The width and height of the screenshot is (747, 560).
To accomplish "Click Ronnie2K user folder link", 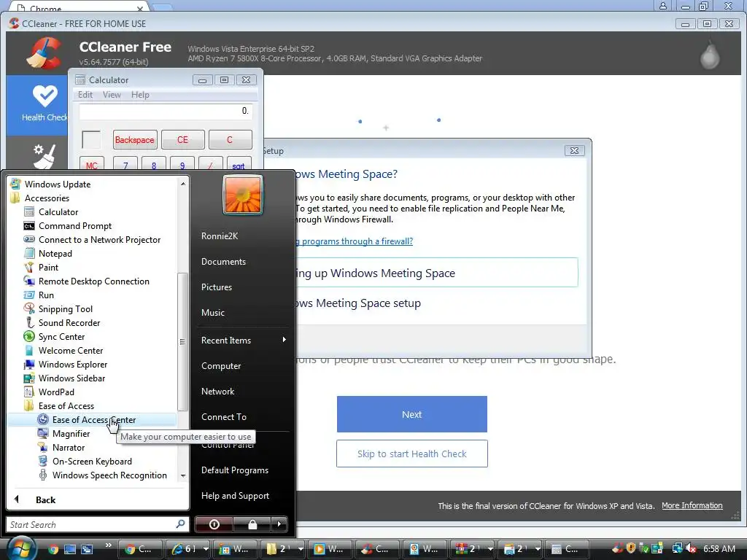I will click(x=219, y=236).
